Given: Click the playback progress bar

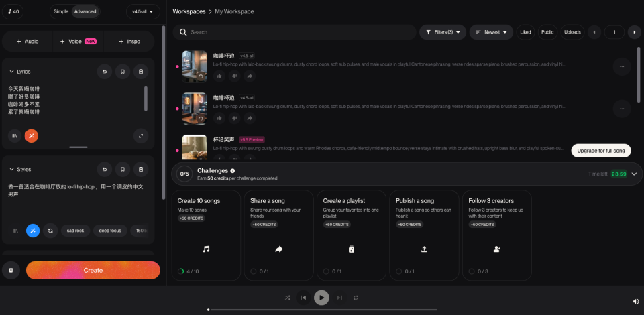Looking at the screenshot, I should pyautogui.click(x=323, y=310).
